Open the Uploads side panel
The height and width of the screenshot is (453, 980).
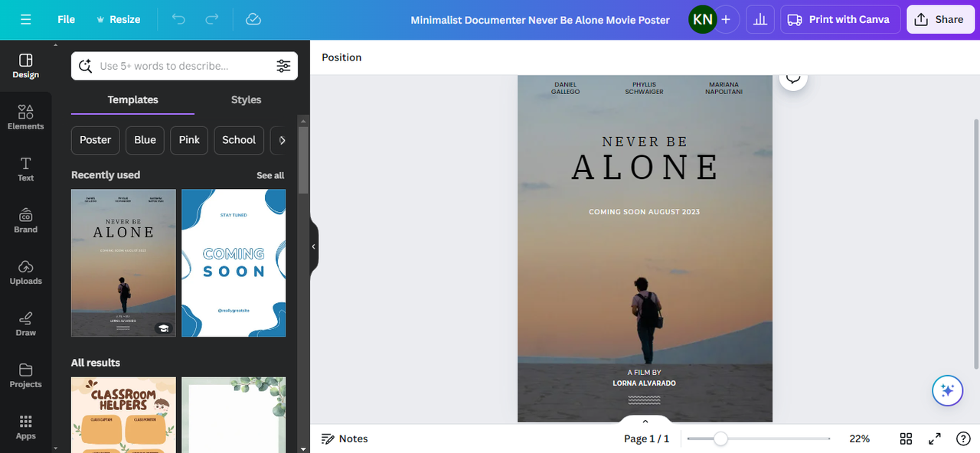coord(25,272)
